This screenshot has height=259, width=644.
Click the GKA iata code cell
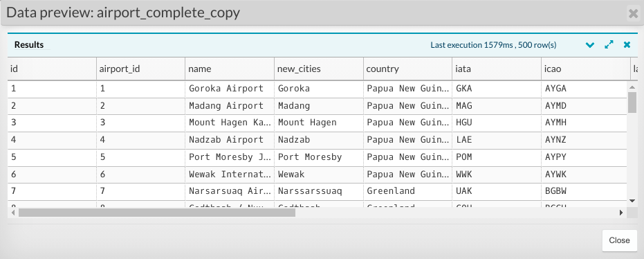pyautogui.click(x=497, y=89)
